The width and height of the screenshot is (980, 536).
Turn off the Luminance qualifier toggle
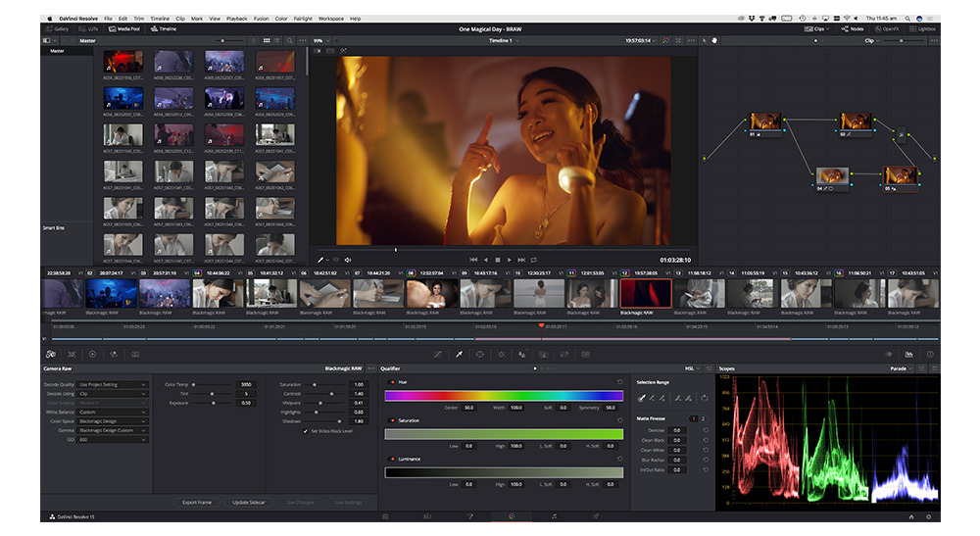coord(392,459)
